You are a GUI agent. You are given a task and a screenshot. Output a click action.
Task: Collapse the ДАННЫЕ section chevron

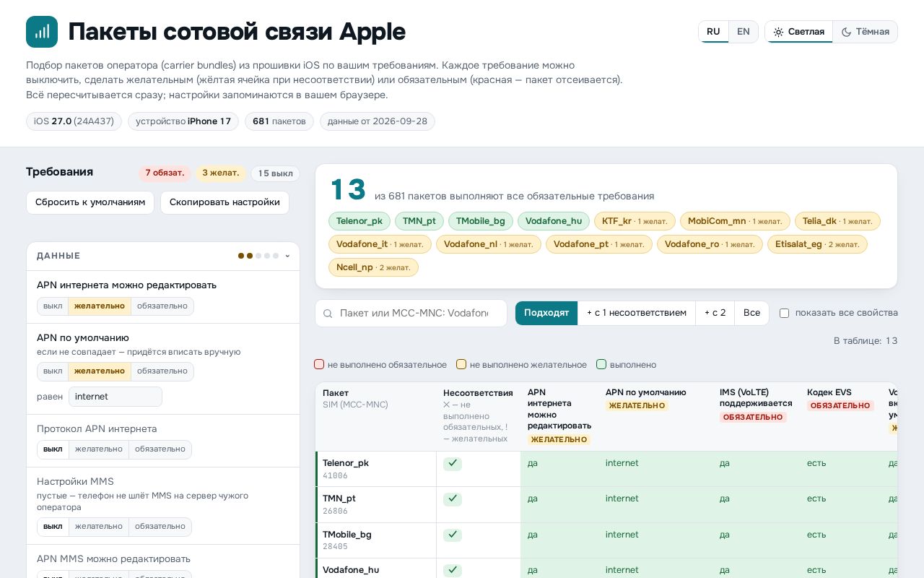click(287, 256)
